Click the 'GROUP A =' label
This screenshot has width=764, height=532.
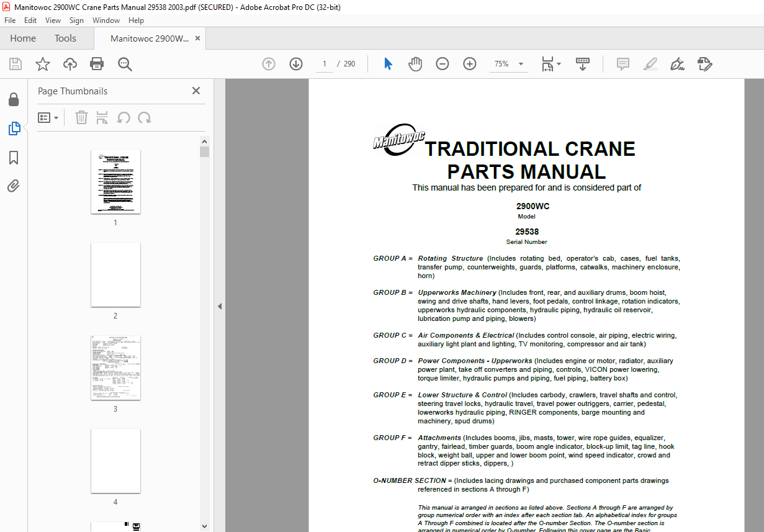(393, 258)
